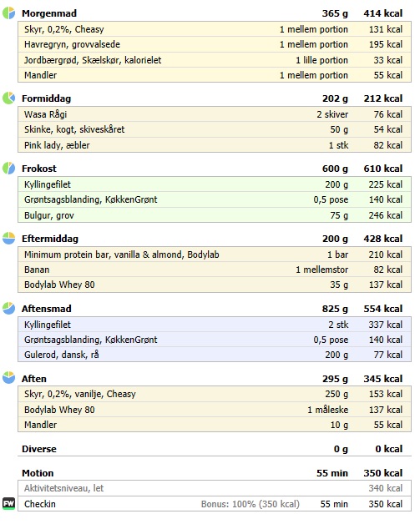Viewport: 420px width, 524px height.
Task: Open the Aften pie chart icon
Action: pyautogui.click(x=8, y=378)
